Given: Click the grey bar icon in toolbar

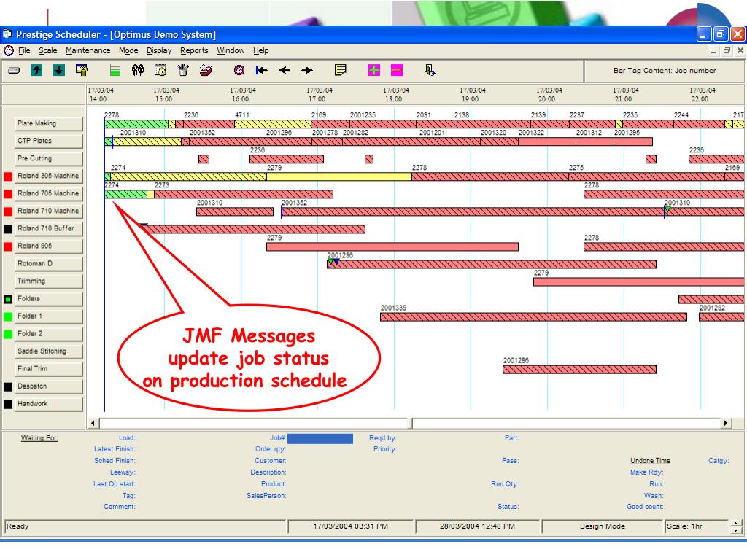Looking at the screenshot, I should (14, 71).
